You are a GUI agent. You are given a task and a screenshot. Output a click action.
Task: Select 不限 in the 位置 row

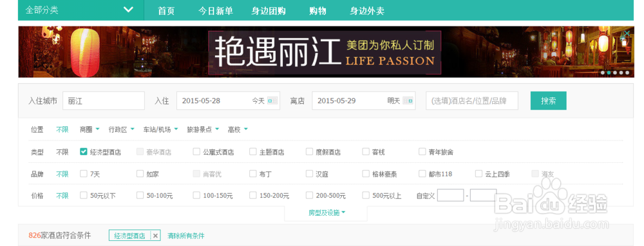tap(62, 129)
